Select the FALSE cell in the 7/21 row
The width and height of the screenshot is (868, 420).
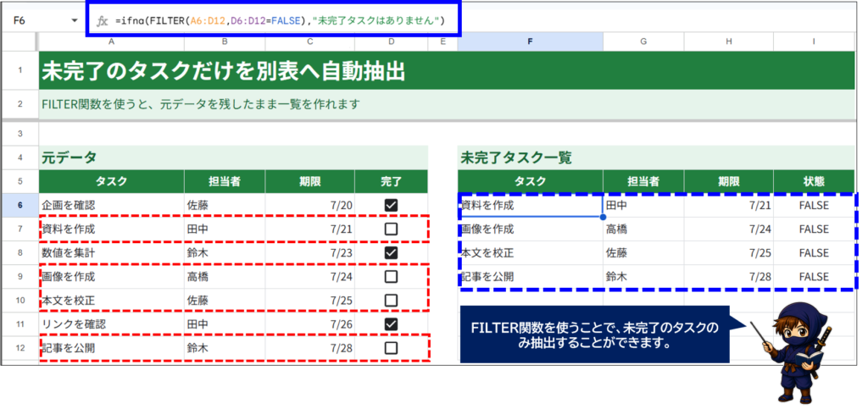(814, 205)
